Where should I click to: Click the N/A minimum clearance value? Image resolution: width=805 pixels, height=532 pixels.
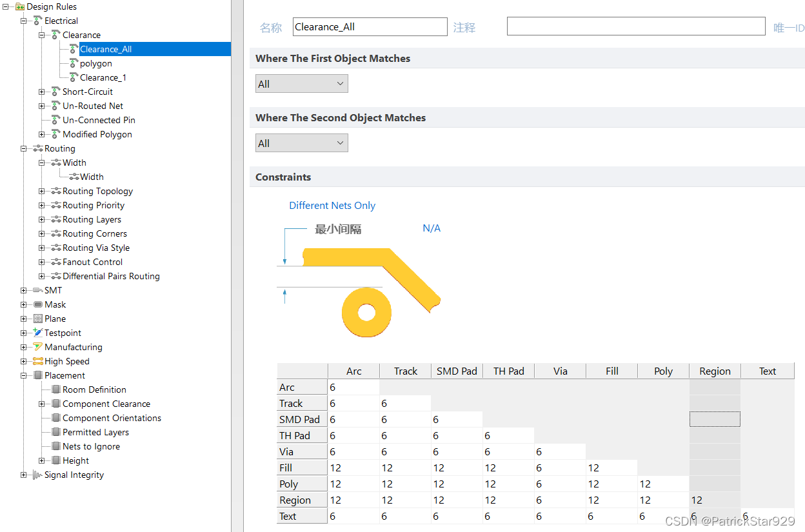[x=432, y=228]
